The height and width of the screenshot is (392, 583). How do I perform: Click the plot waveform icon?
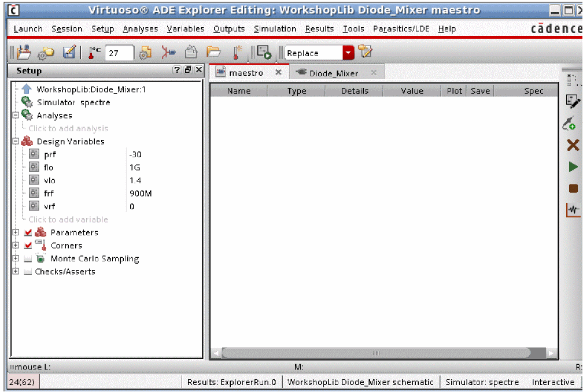pyautogui.click(x=573, y=210)
